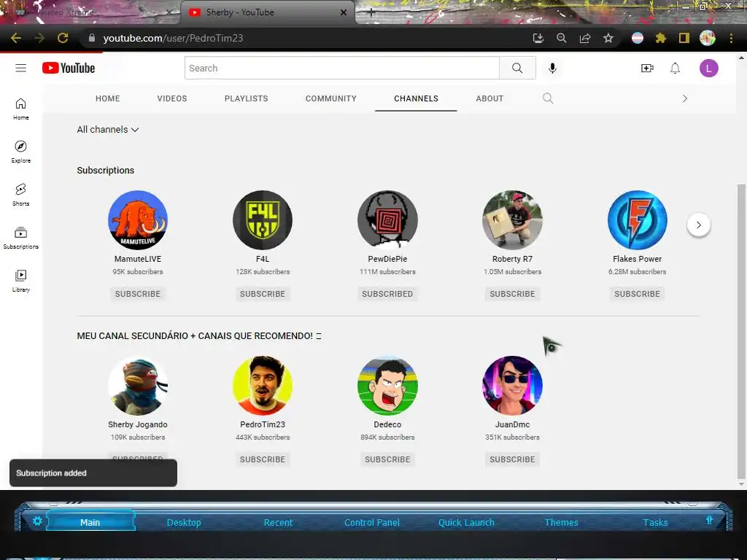
Task: Subscribe to JuanDmc
Action: (512, 459)
